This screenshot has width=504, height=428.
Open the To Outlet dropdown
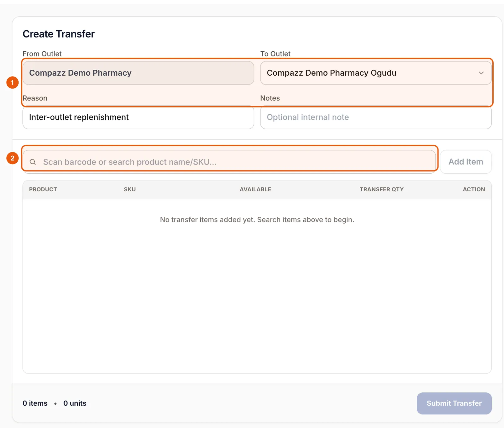click(x=376, y=73)
